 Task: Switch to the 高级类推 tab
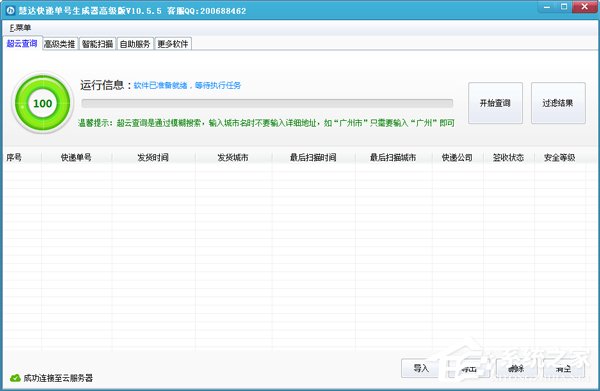[59, 44]
